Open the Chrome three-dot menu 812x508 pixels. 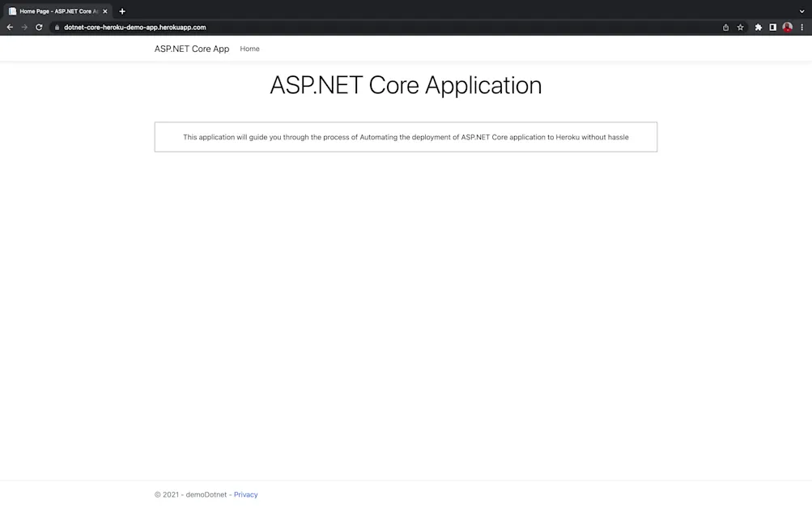801,27
